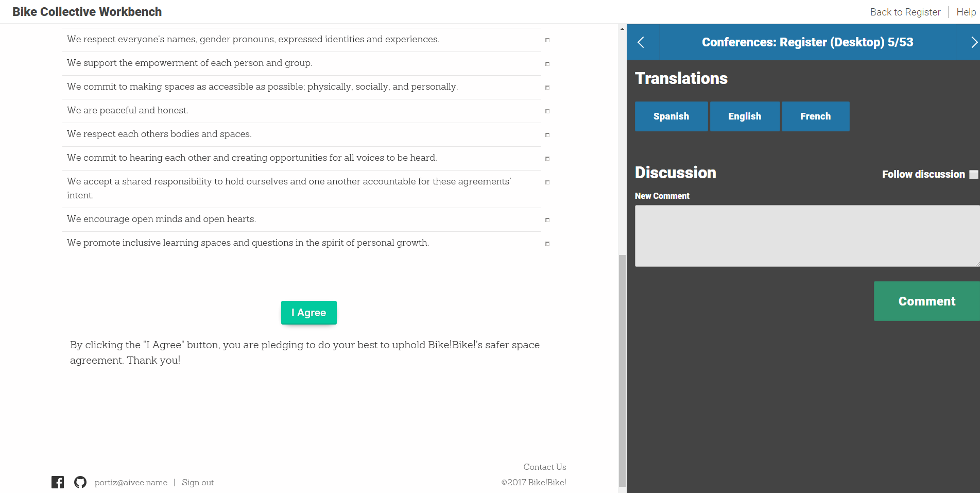Click the Sign out link
The height and width of the screenshot is (493, 980).
click(x=198, y=483)
